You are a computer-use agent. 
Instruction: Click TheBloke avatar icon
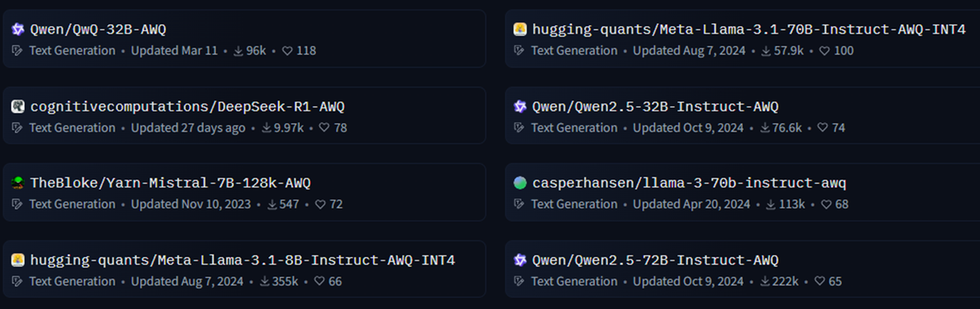pyautogui.click(x=18, y=183)
